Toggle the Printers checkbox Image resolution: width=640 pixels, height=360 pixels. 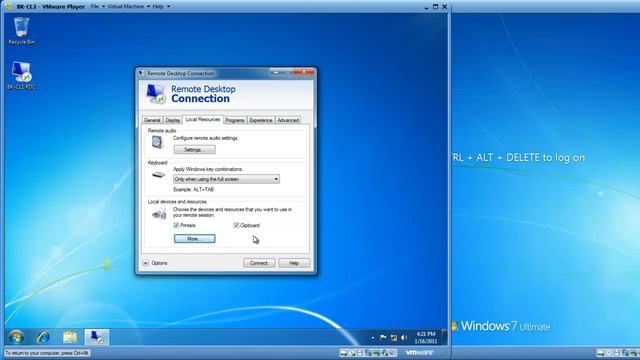tap(176, 225)
